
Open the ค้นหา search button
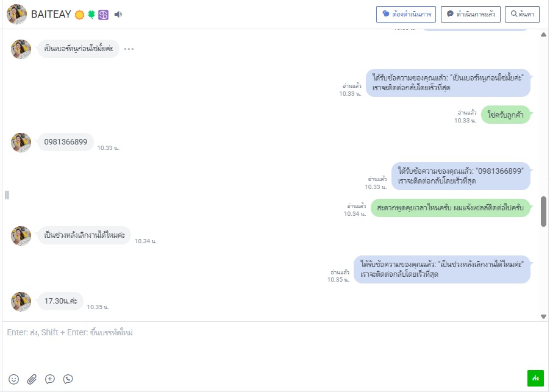[523, 15]
